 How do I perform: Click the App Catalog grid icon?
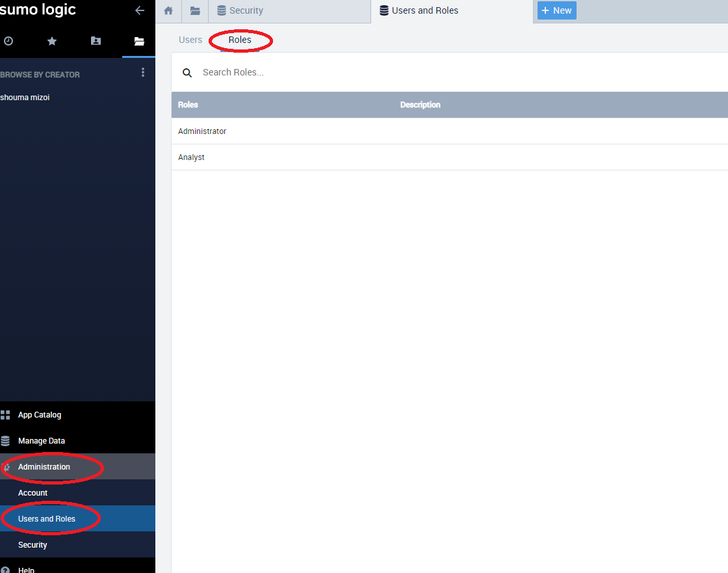click(5, 414)
